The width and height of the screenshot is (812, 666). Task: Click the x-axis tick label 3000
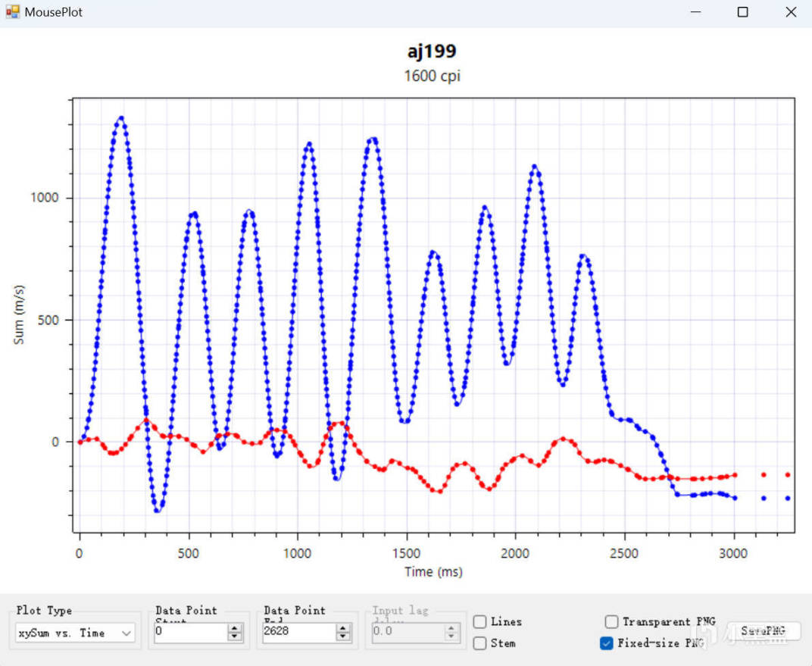pos(733,554)
